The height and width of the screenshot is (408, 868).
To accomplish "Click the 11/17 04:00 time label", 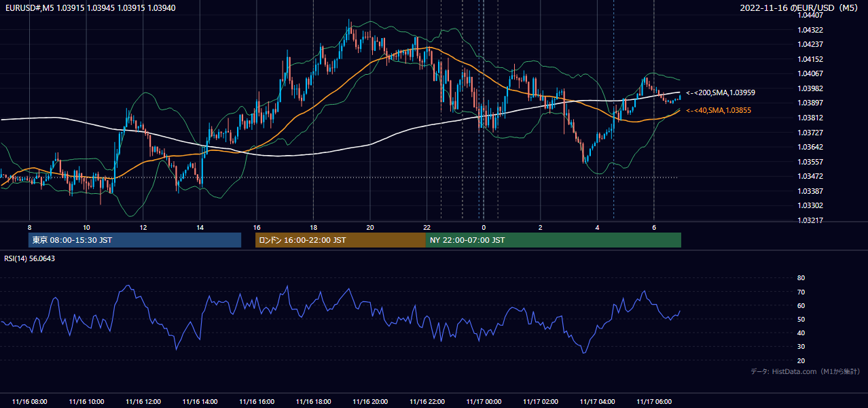I will 597,402.
